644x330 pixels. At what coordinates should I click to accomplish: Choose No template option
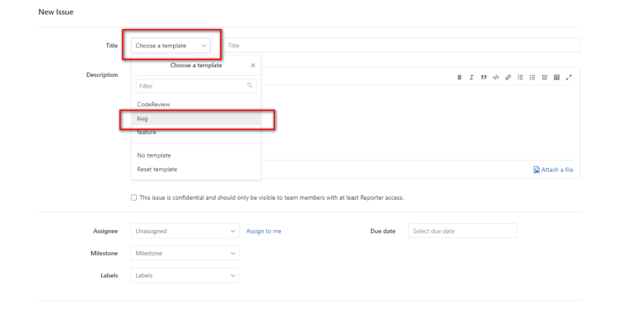click(196, 155)
